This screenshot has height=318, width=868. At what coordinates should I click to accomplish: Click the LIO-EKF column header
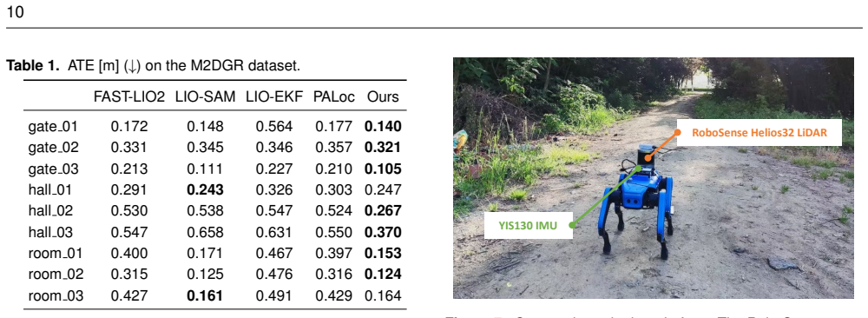pos(274,97)
